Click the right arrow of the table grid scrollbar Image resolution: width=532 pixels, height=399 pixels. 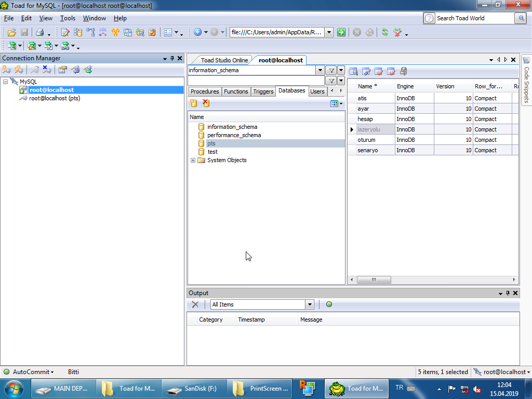pos(514,280)
